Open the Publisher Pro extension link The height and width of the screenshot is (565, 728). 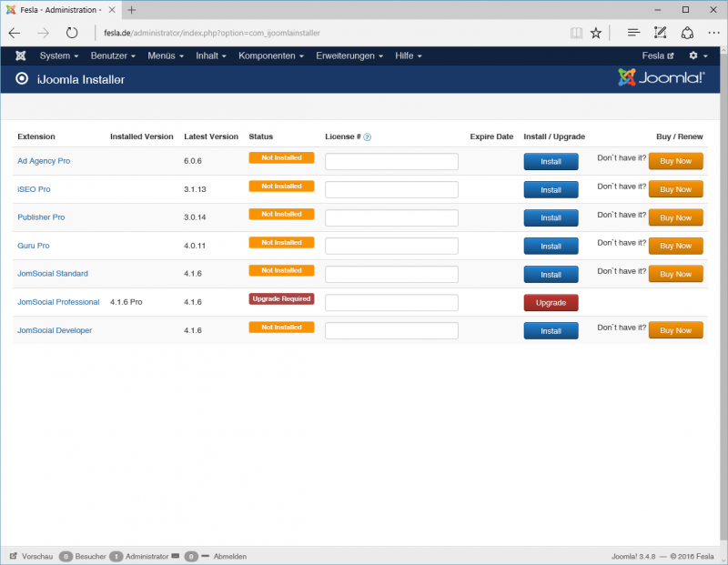point(41,217)
